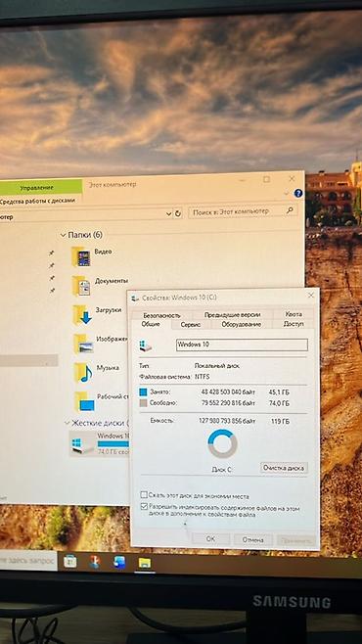
Task: Open the Музыка folder icon
Action: 84,373
